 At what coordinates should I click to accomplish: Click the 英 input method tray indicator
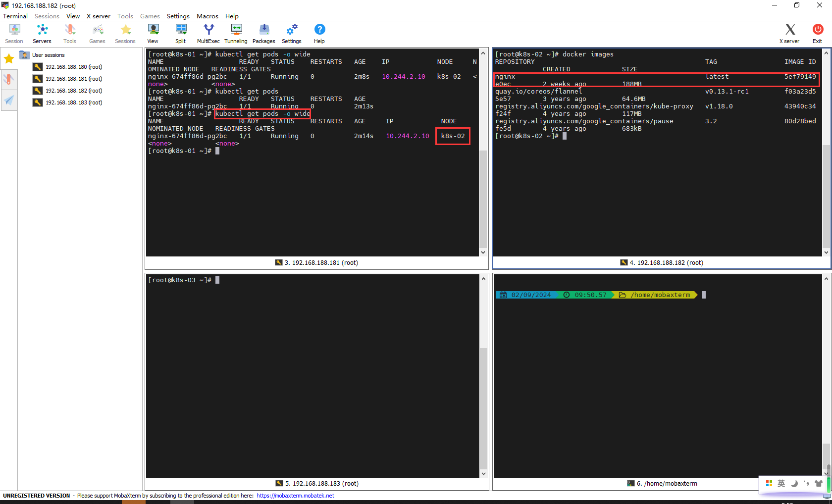(781, 483)
